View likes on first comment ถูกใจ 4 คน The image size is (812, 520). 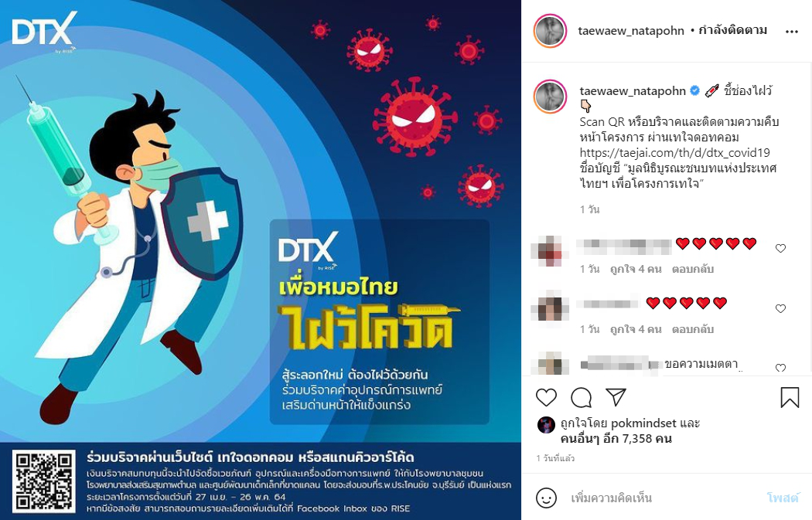(636, 269)
